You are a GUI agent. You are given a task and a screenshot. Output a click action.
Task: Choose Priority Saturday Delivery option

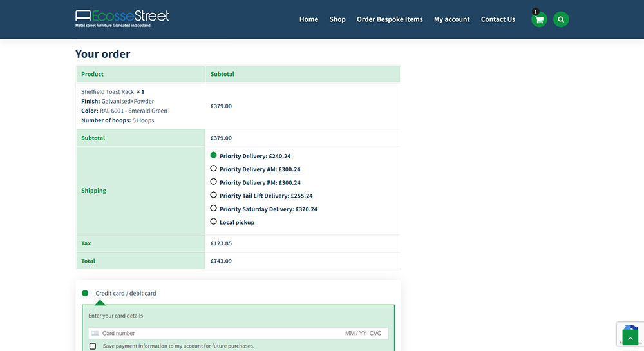213,208
